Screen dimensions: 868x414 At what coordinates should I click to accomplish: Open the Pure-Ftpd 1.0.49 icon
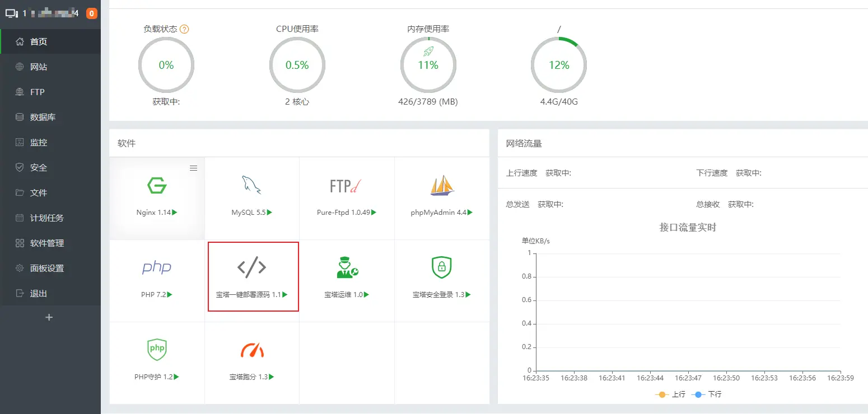tap(347, 186)
